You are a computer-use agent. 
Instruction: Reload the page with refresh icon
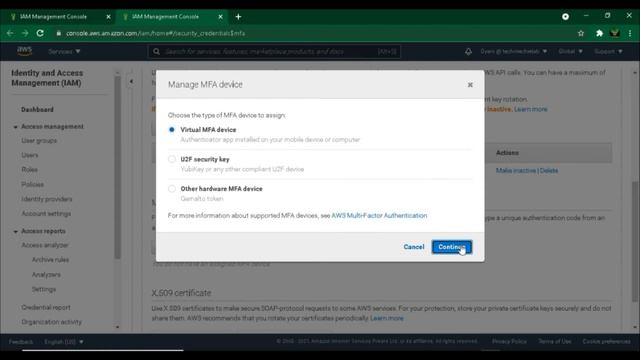tap(40, 33)
